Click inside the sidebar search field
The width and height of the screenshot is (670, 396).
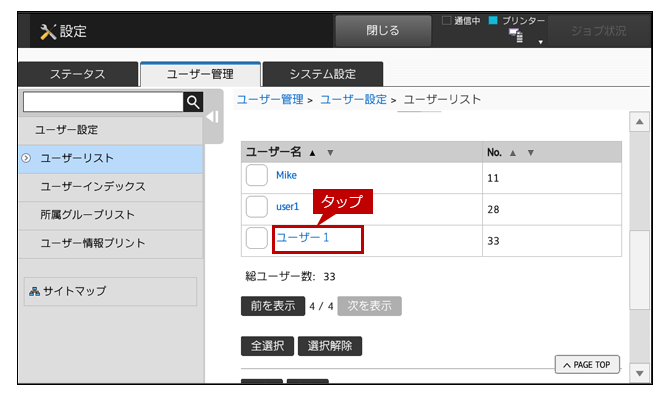[x=103, y=102]
